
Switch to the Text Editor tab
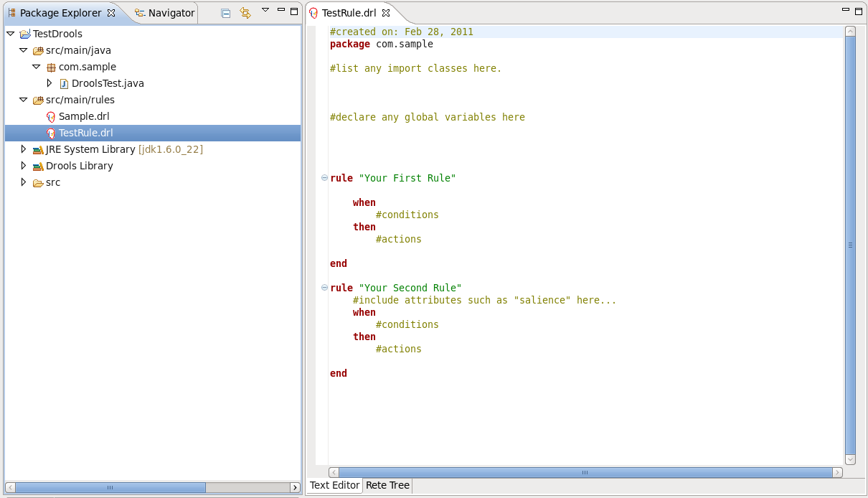tap(334, 485)
